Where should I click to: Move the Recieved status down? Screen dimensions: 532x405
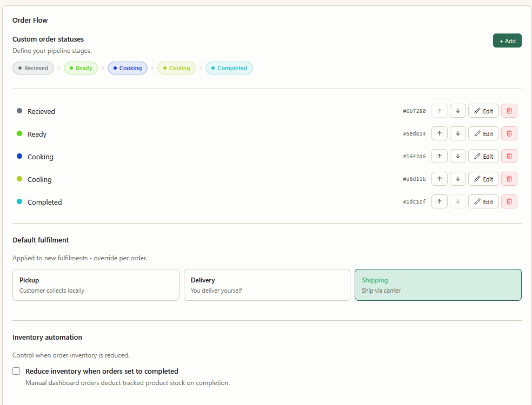pyautogui.click(x=458, y=111)
